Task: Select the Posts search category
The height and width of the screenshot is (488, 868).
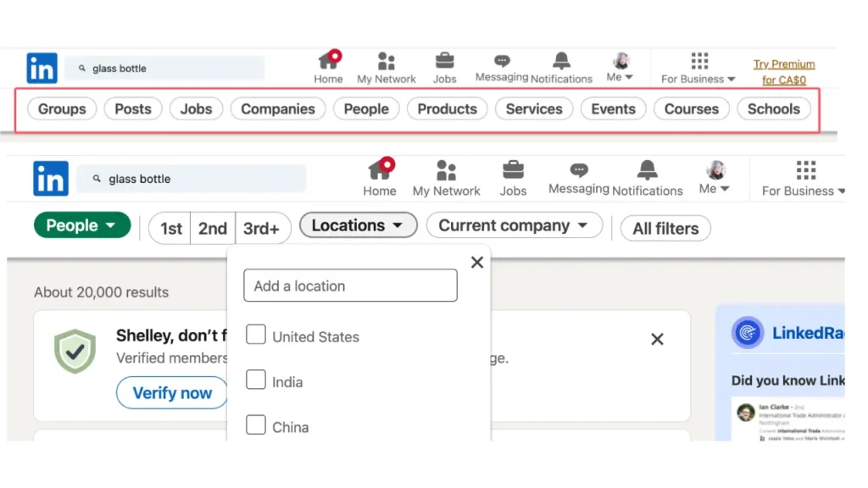Action: coord(133,109)
